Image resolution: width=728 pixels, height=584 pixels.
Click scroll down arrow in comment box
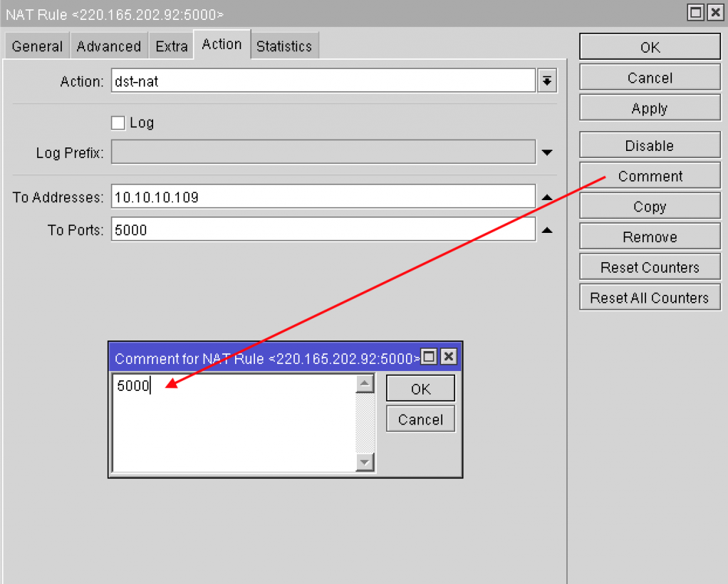(x=365, y=462)
